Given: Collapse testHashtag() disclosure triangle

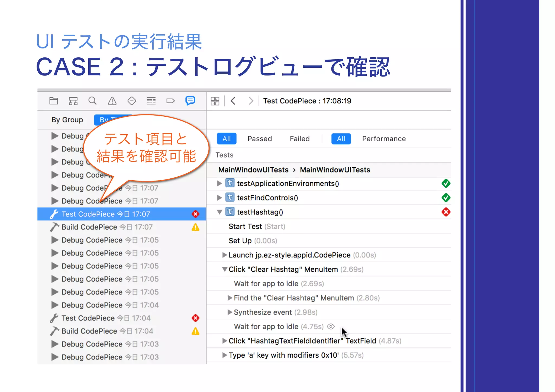Looking at the screenshot, I should point(220,212).
